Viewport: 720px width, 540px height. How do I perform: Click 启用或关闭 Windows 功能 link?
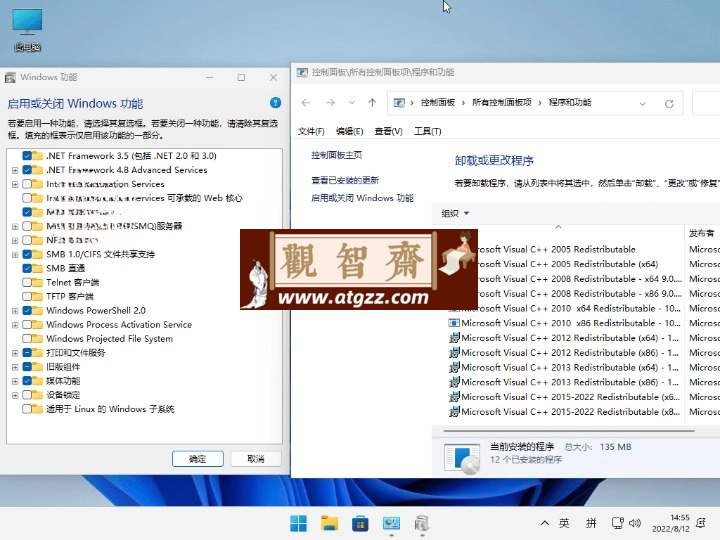coord(362,198)
